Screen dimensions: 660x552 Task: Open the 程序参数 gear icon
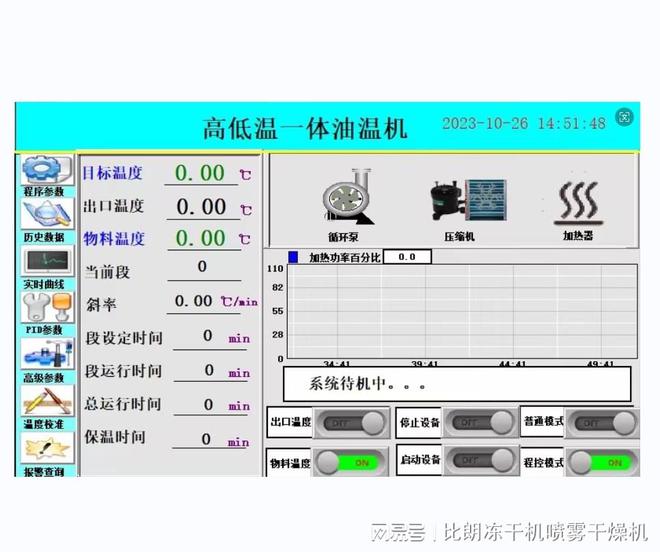click(47, 170)
